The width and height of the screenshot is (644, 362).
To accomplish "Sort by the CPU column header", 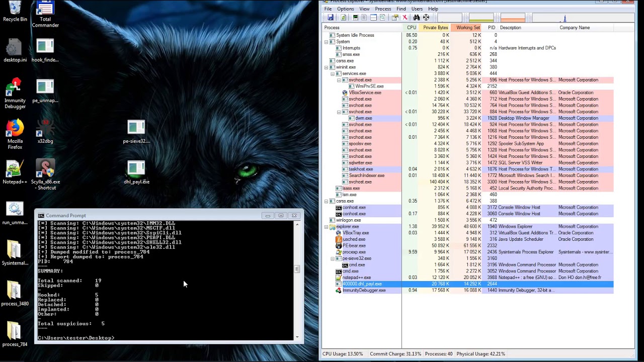I will [411, 28].
